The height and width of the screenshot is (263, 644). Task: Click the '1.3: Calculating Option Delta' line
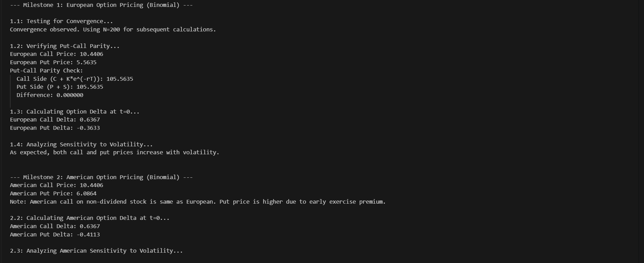pos(75,111)
